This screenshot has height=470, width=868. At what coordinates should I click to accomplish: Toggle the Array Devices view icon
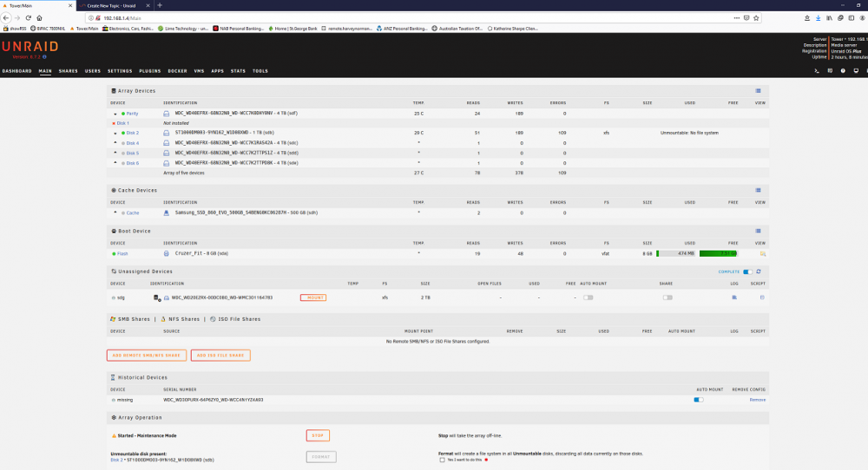(x=759, y=91)
